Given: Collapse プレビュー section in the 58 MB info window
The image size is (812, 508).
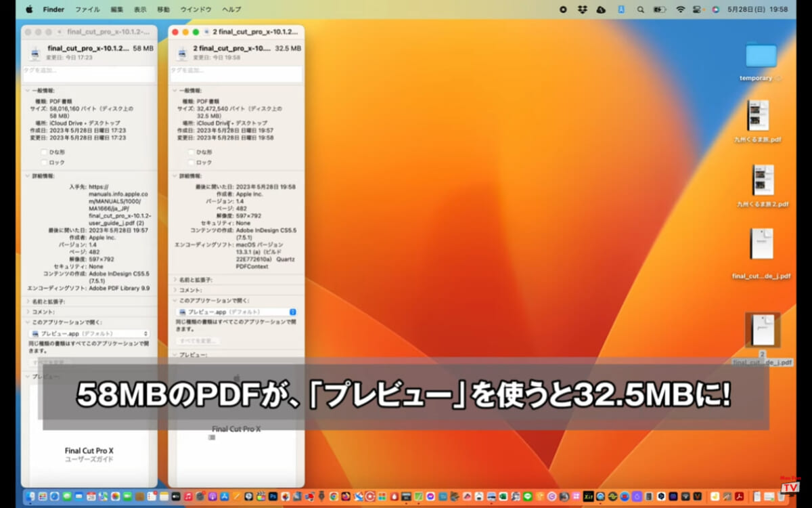Looking at the screenshot, I should coord(27,377).
